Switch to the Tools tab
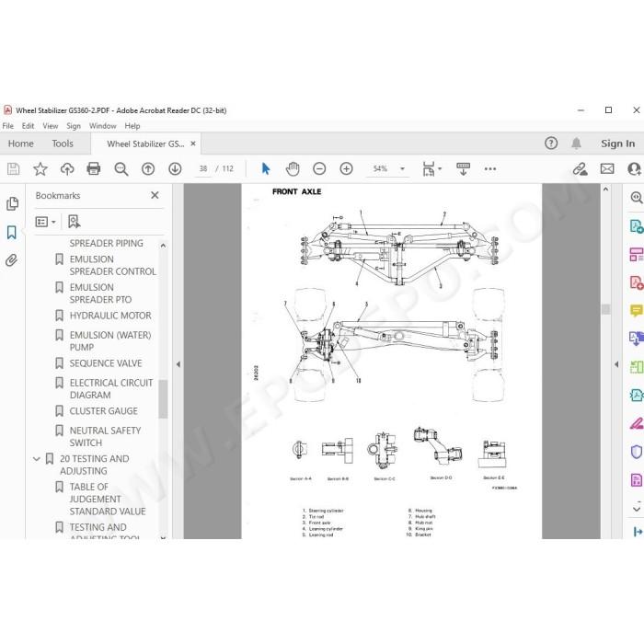 pos(63,144)
